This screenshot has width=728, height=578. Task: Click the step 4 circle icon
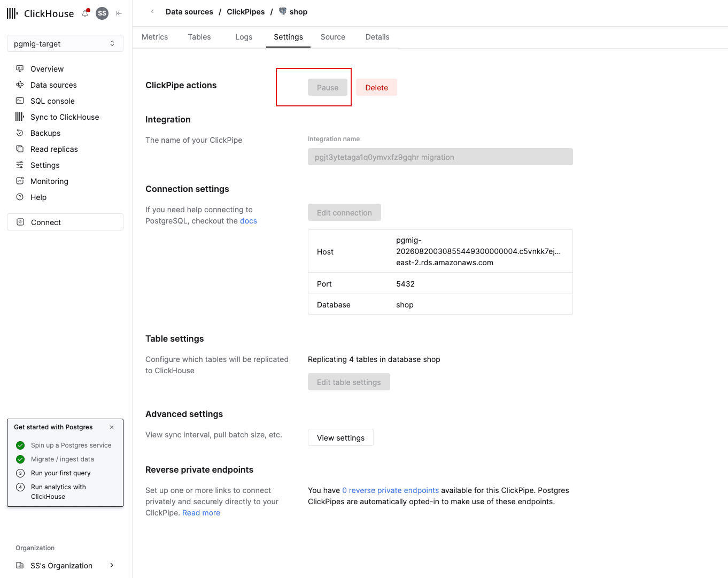point(20,487)
